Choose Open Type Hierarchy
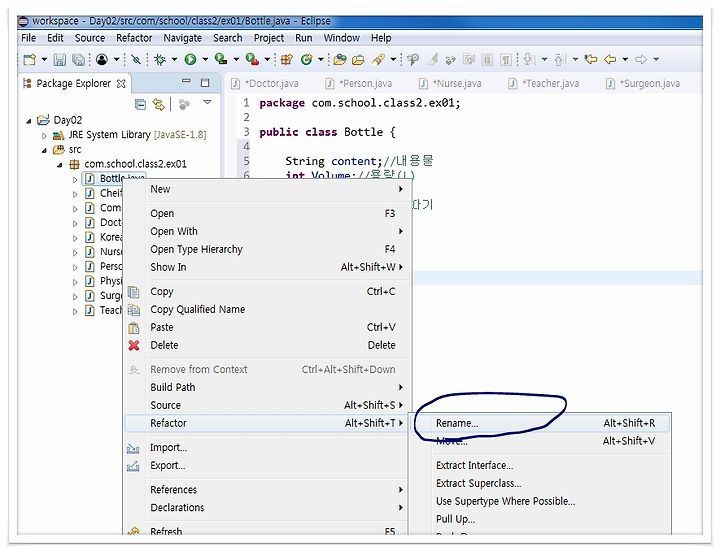Screen dimensions: 720x551 click(x=267, y=249)
